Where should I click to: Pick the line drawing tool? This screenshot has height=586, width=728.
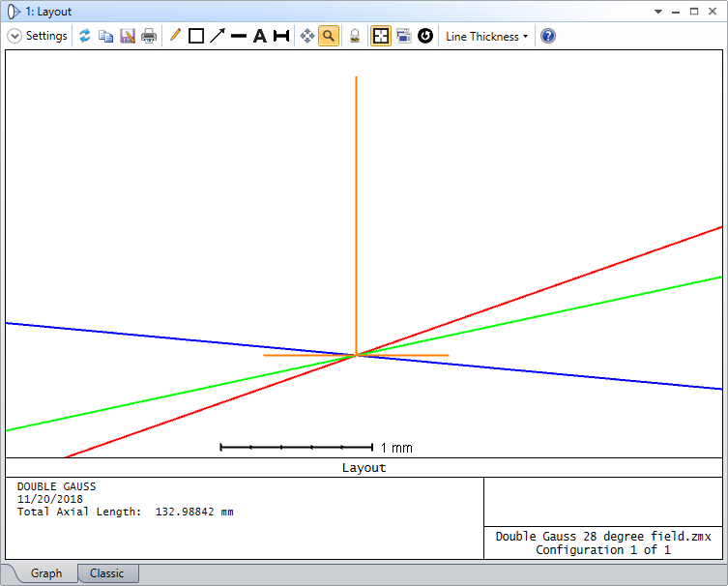tap(239, 36)
